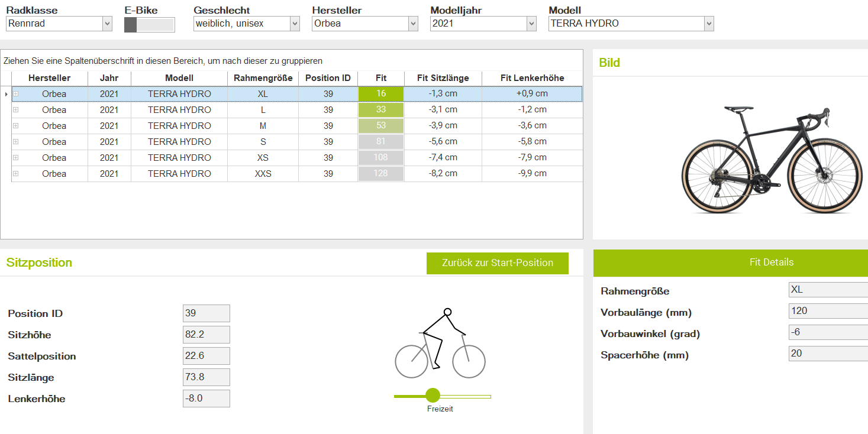868x434 pixels.
Task: Expand the XXS frame size row
Action: click(x=16, y=174)
